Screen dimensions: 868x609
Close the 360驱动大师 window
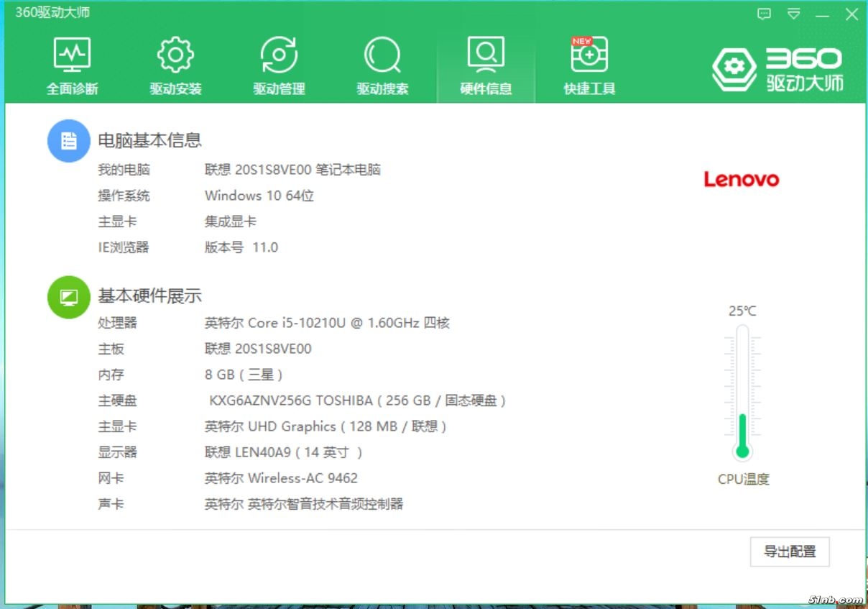pos(851,14)
